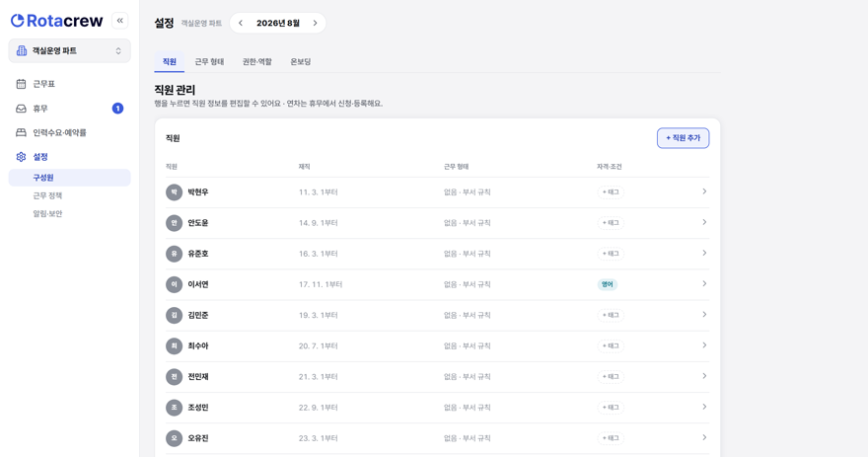Screen dimensions: 868x457
Task: Click the 휴무 notification badge showing 1
Action: coord(117,109)
